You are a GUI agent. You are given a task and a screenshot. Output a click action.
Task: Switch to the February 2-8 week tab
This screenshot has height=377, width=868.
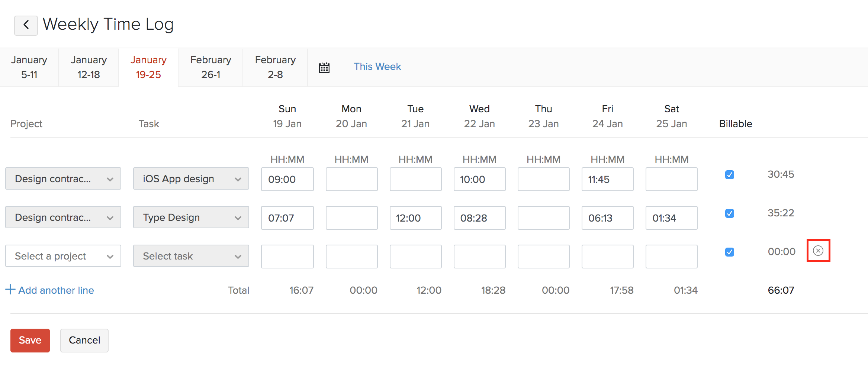(x=275, y=67)
